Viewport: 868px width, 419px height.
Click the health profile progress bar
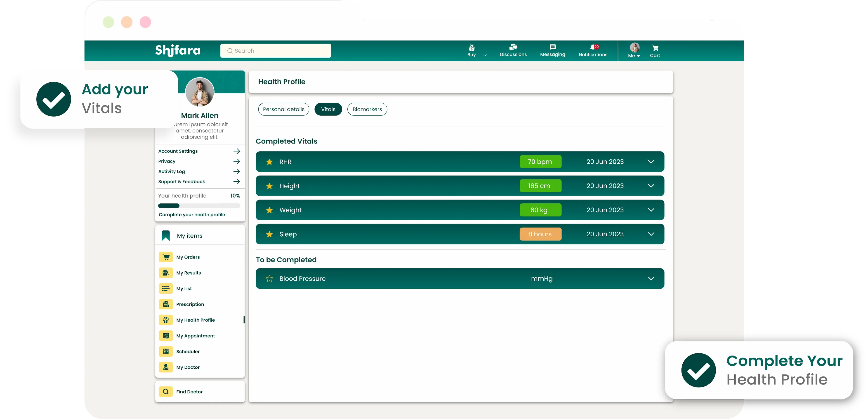pos(199,206)
